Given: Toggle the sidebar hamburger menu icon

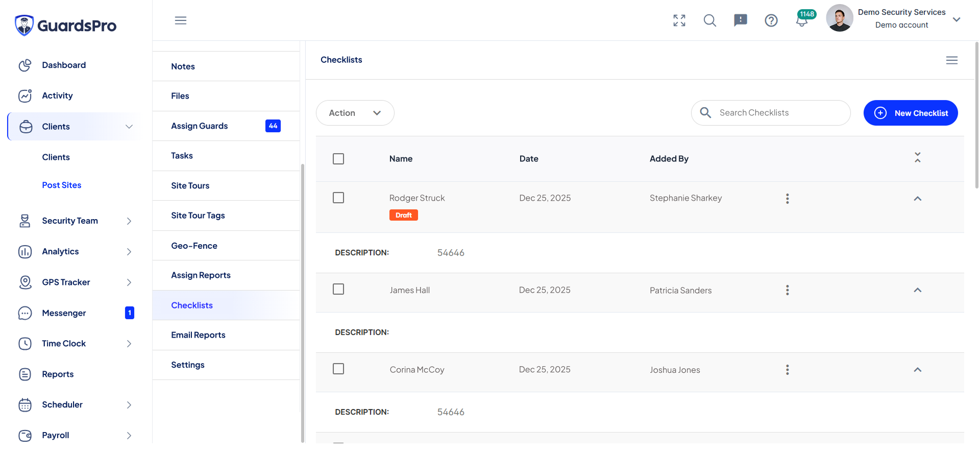Looking at the screenshot, I should [181, 20].
